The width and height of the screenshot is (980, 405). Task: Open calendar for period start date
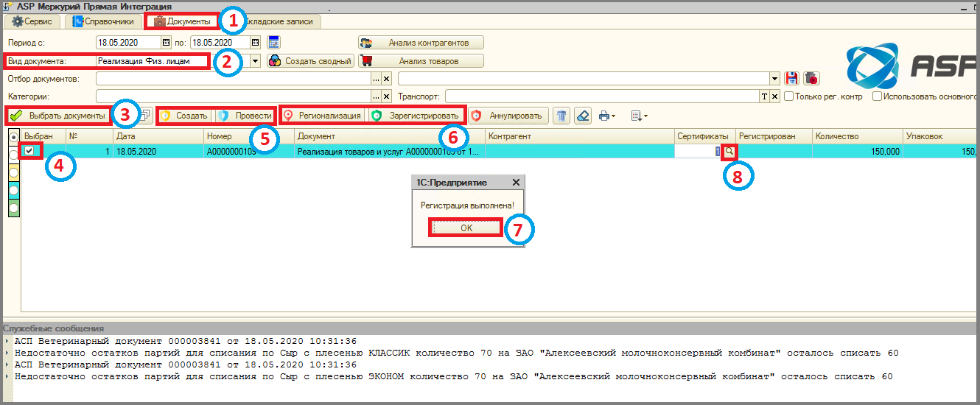point(166,43)
